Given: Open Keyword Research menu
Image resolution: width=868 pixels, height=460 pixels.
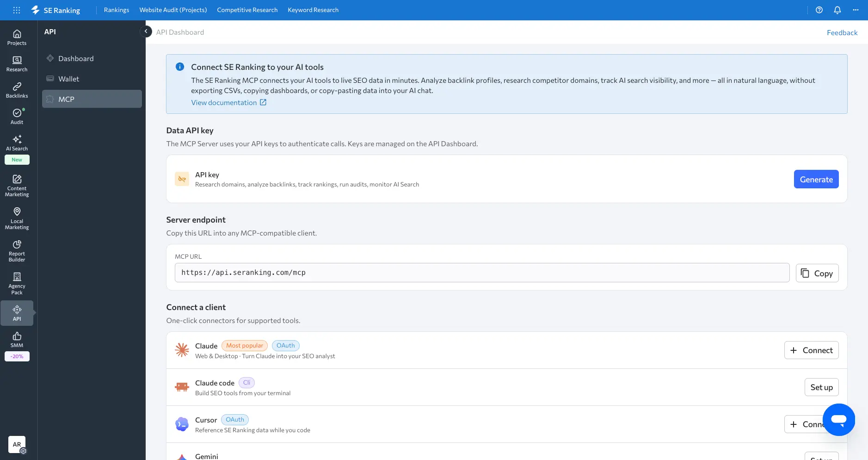Looking at the screenshot, I should (x=313, y=10).
